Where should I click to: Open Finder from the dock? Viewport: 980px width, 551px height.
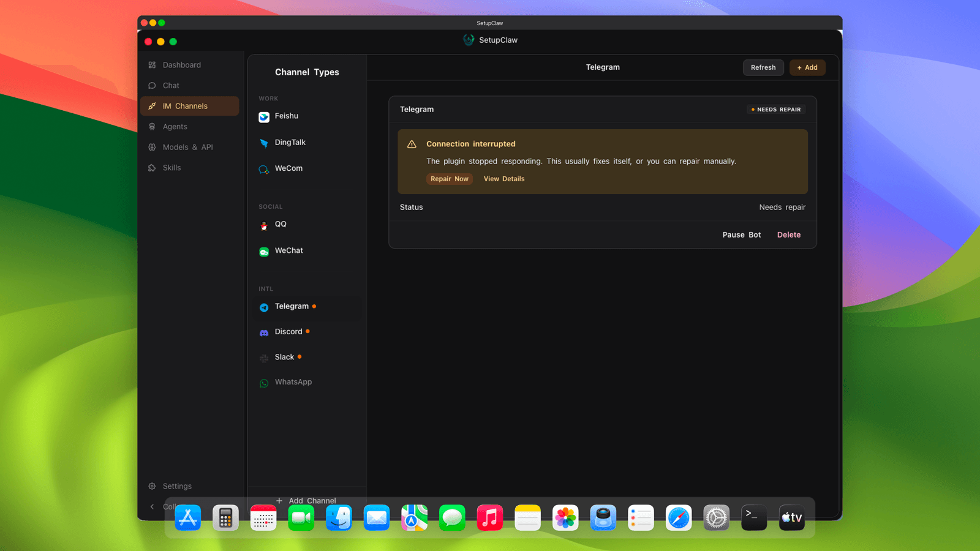[339, 518]
